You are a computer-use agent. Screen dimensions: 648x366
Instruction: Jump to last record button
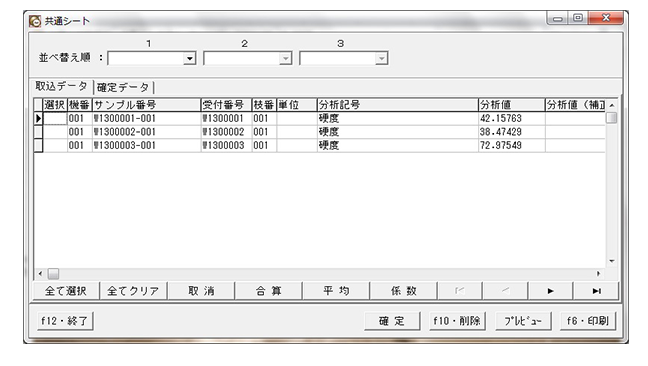tap(596, 291)
